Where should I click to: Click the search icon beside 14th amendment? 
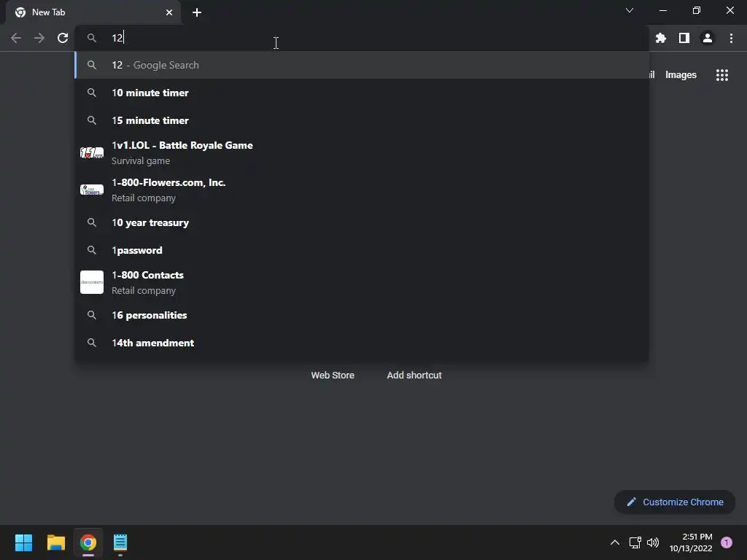click(x=92, y=343)
